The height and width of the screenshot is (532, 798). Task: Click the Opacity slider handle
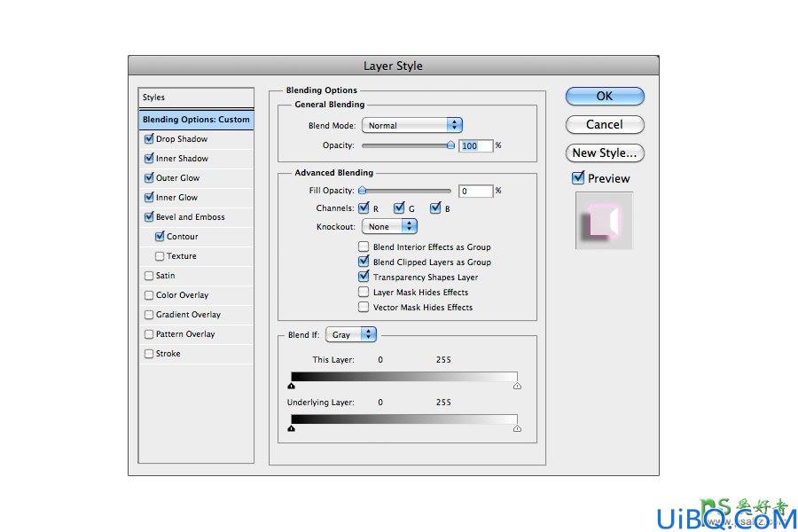coord(450,145)
